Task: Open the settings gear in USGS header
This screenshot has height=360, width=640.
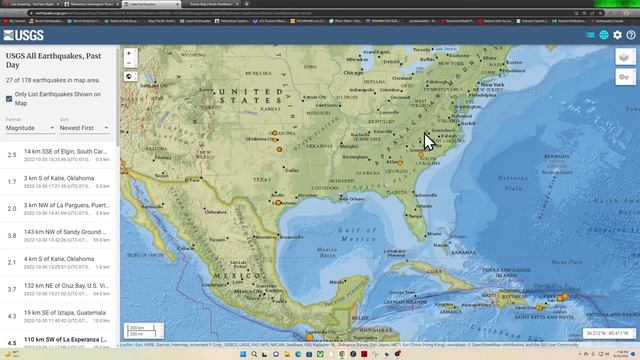Action: [617, 35]
